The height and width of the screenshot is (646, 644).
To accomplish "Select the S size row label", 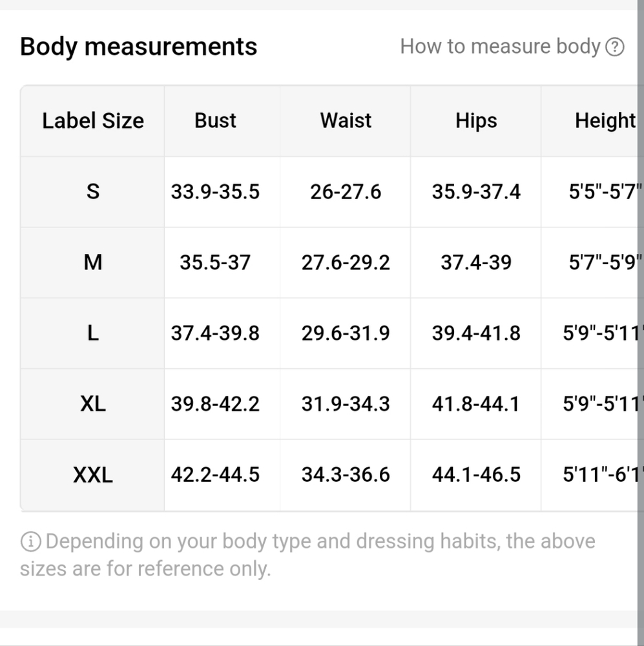I will (x=93, y=192).
